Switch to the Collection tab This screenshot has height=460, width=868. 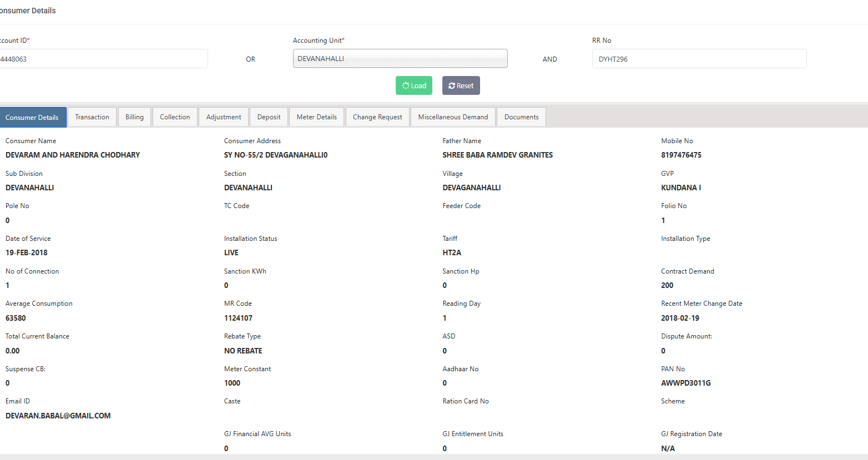pos(175,117)
